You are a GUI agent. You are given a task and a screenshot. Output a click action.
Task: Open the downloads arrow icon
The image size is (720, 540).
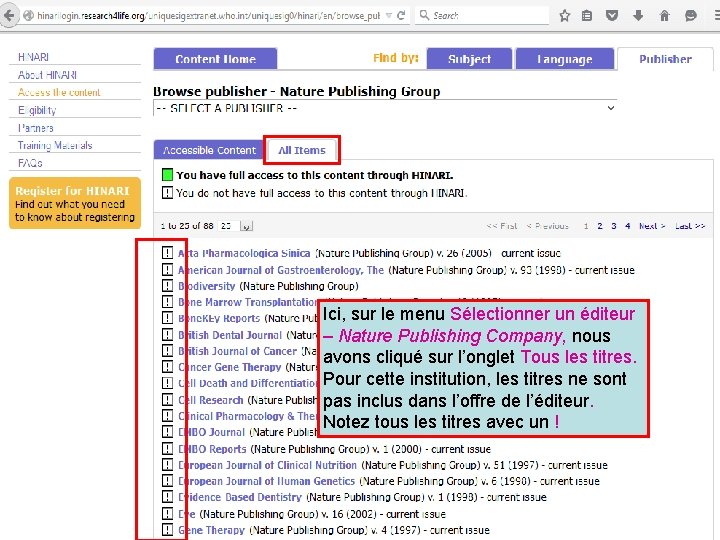[638, 16]
